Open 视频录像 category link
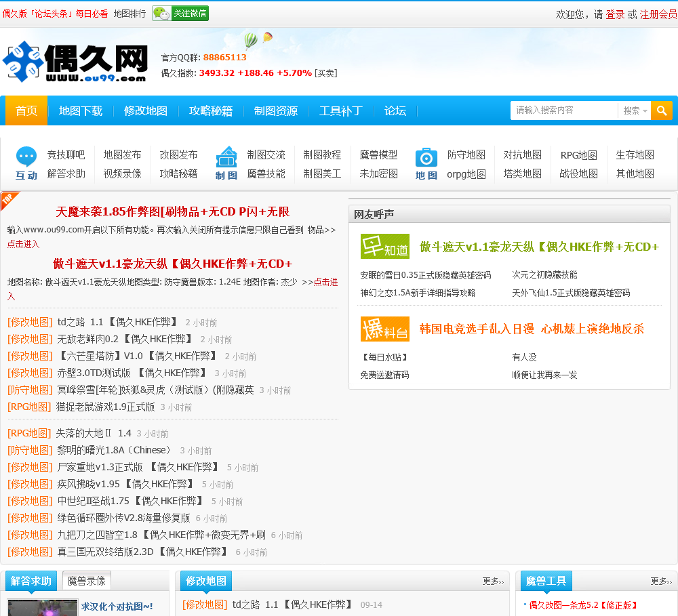Image resolution: width=678 pixels, height=616 pixels. 122,173
